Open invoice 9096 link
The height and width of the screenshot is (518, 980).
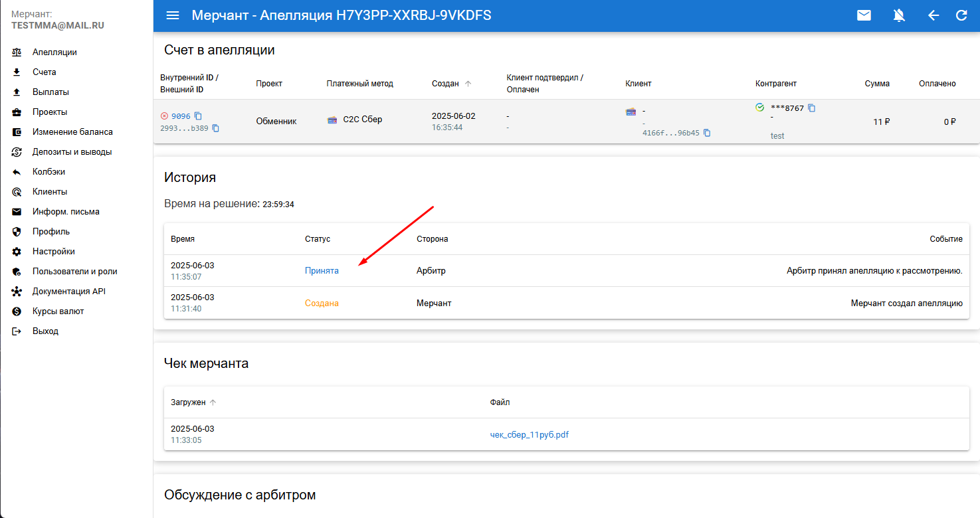pyautogui.click(x=181, y=116)
